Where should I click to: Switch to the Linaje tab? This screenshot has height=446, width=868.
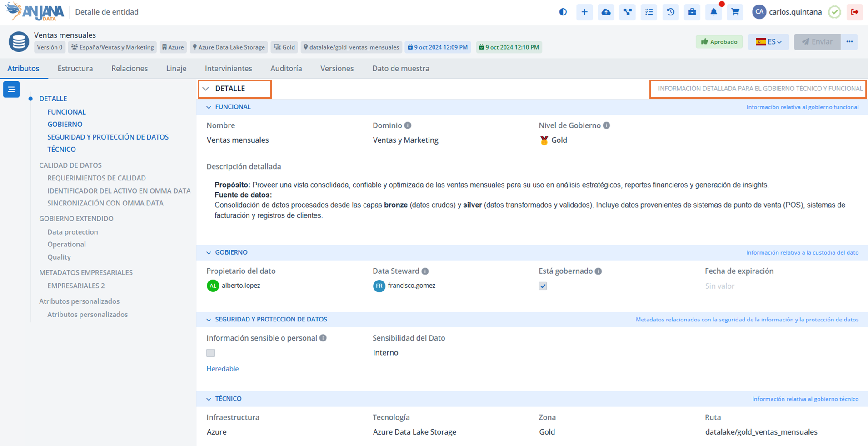click(176, 69)
